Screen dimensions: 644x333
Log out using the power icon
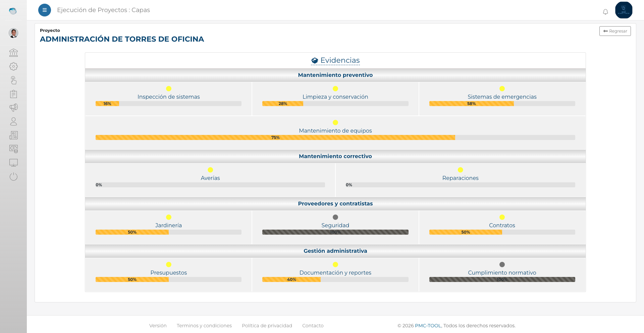pyautogui.click(x=13, y=177)
